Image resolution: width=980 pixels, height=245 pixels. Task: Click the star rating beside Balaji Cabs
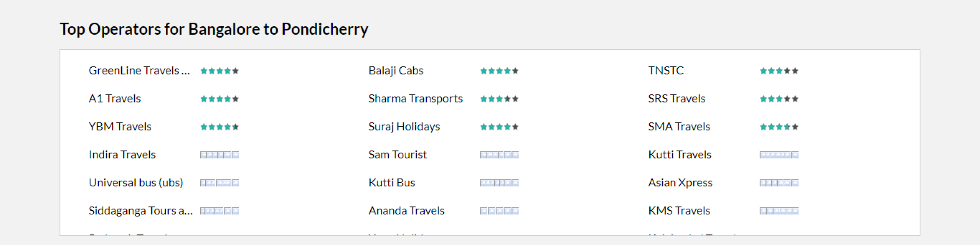499,71
